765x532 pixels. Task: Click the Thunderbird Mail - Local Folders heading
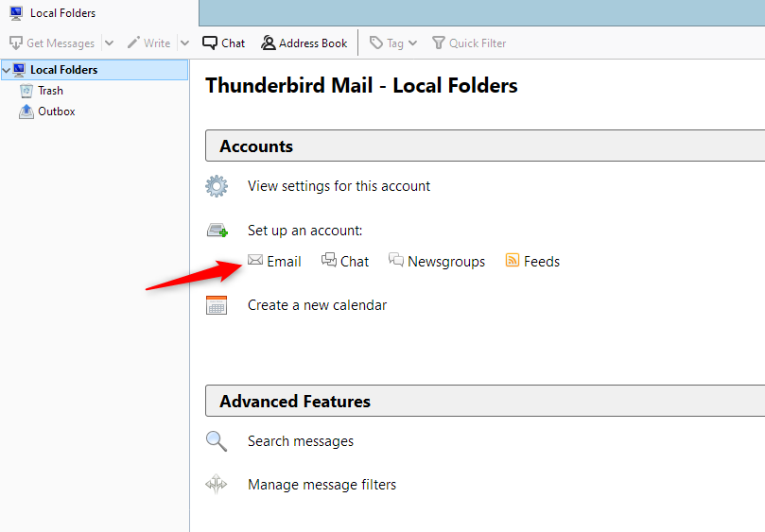point(361,85)
